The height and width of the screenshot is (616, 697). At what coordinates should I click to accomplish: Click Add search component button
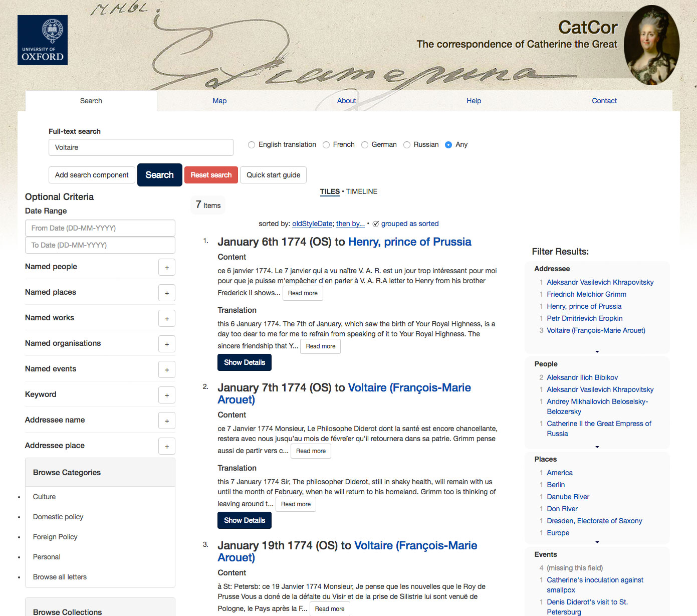point(92,175)
